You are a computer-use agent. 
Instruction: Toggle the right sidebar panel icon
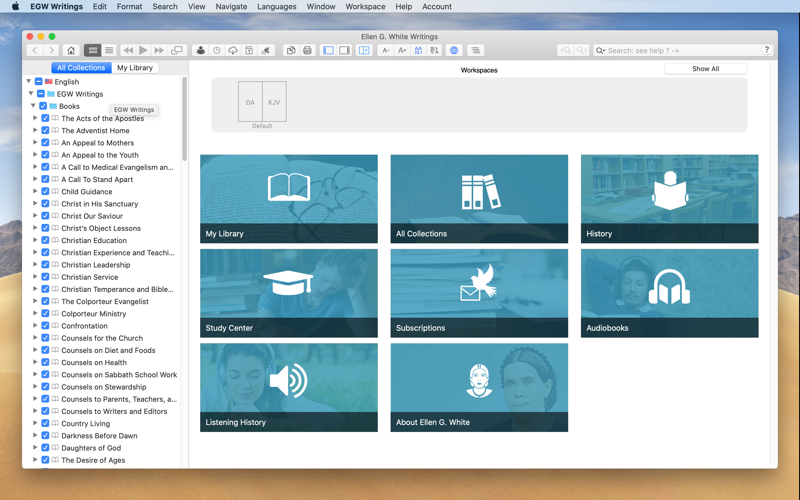coord(345,50)
